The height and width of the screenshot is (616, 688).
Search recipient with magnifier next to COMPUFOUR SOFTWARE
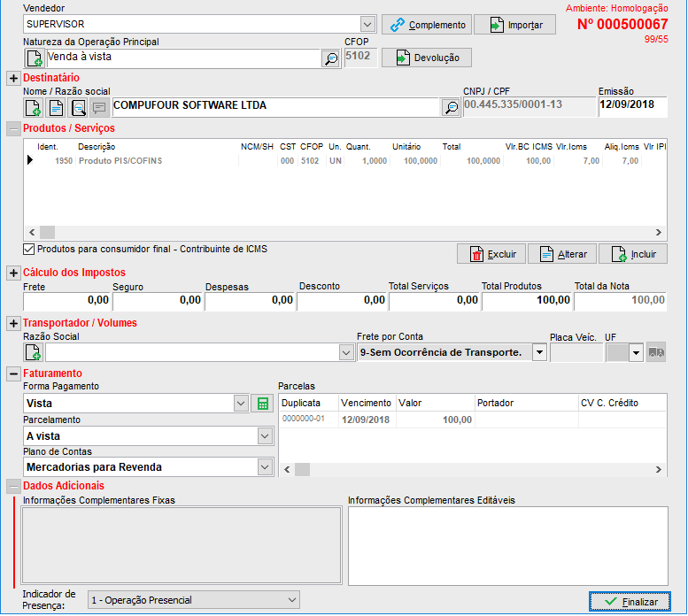tap(451, 107)
